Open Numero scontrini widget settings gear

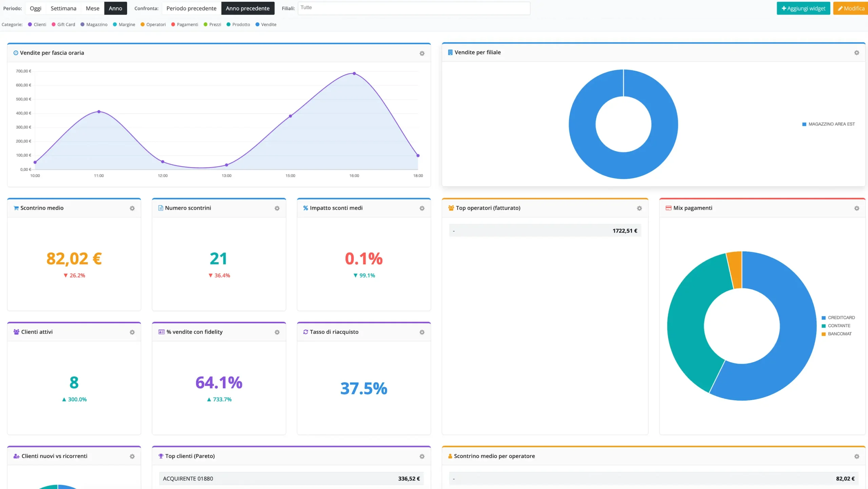[277, 208]
